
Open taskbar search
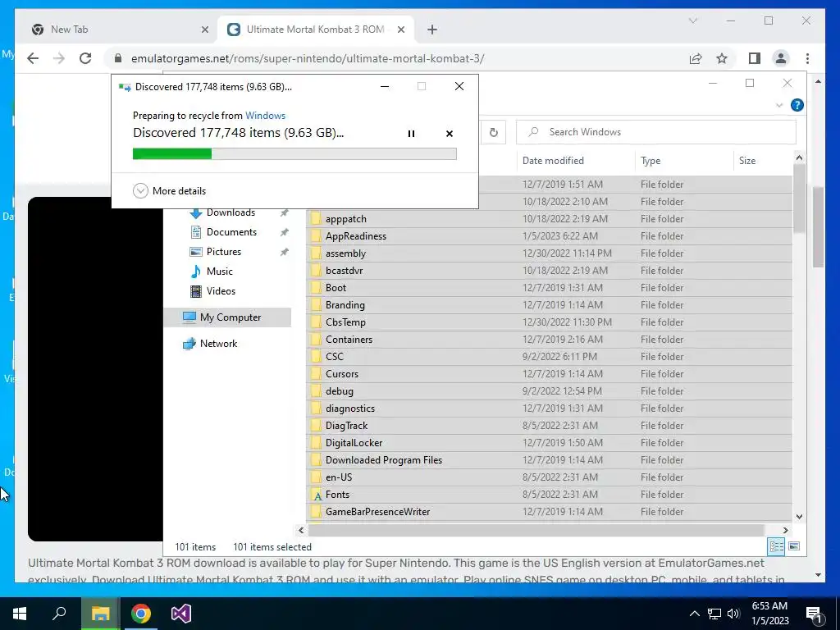point(59,614)
